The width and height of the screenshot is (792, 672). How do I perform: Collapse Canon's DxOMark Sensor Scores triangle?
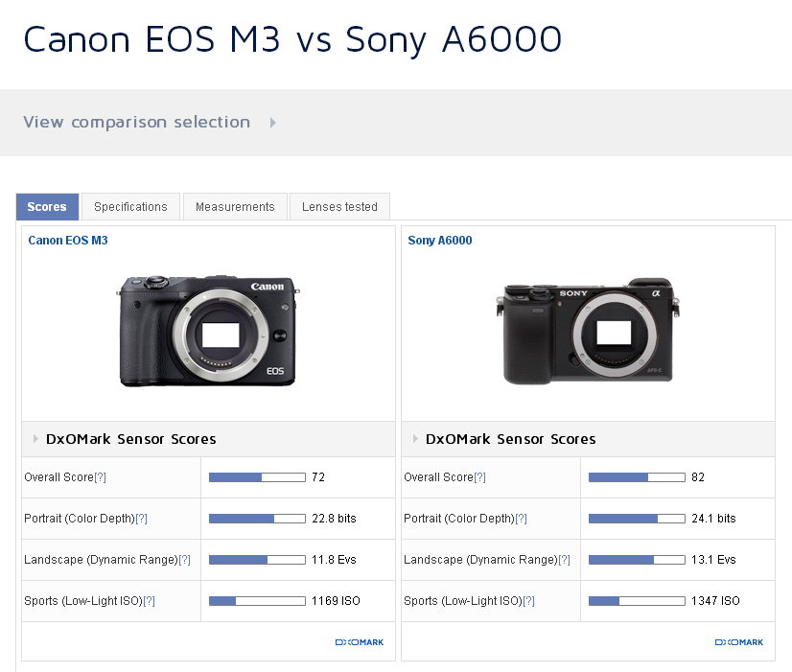(x=35, y=439)
